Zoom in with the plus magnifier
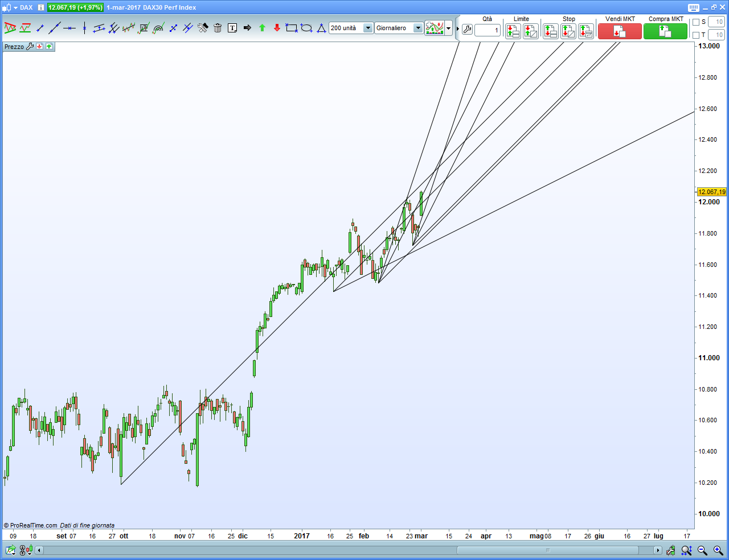The height and width of the screenshot is (560, 729). point(718,550)
